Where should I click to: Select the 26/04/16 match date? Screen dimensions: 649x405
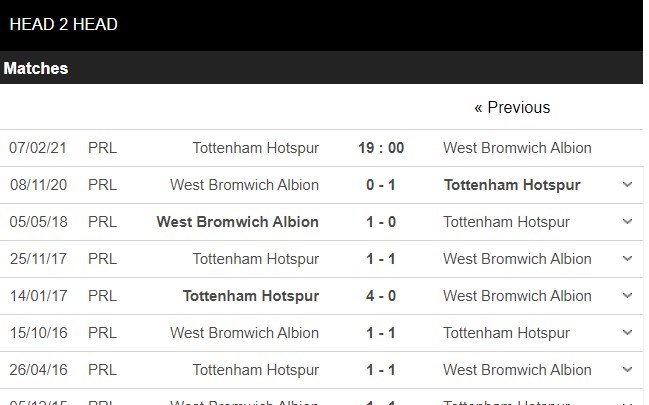pyautogui.click(x=39, y=370)
